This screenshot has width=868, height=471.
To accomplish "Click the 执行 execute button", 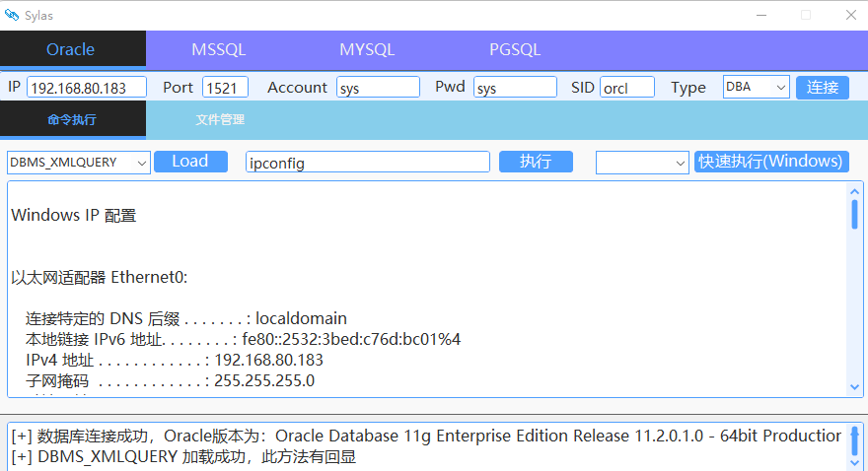I will click(x=536, y=162).
